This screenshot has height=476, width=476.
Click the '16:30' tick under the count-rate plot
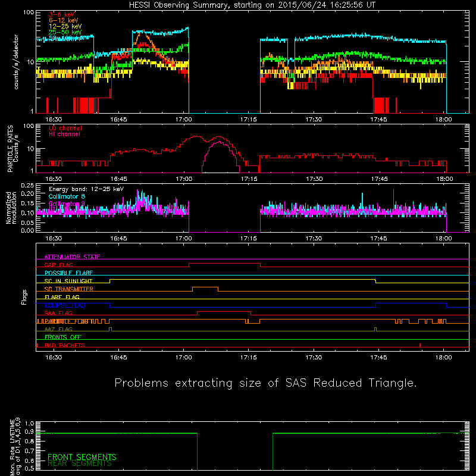(x=54, y=120)
